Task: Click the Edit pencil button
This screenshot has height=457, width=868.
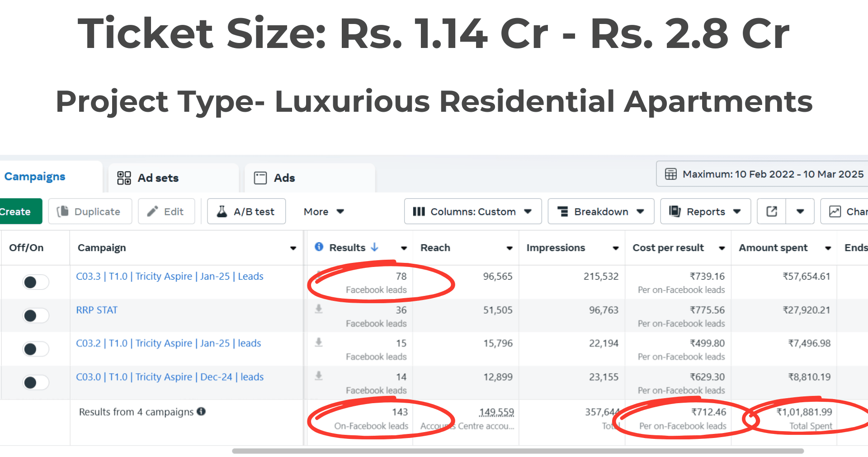Action: click(166, 211)
